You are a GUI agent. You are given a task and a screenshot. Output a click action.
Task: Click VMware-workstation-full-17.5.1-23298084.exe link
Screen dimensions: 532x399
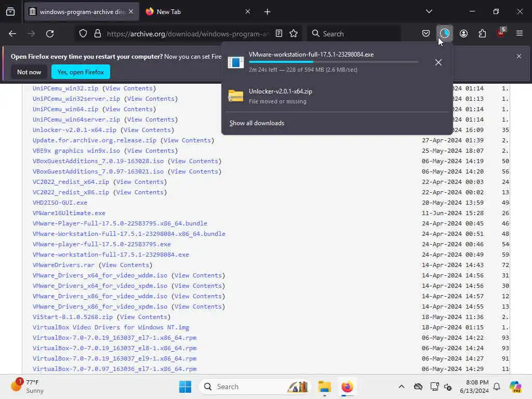pos(111,255)
